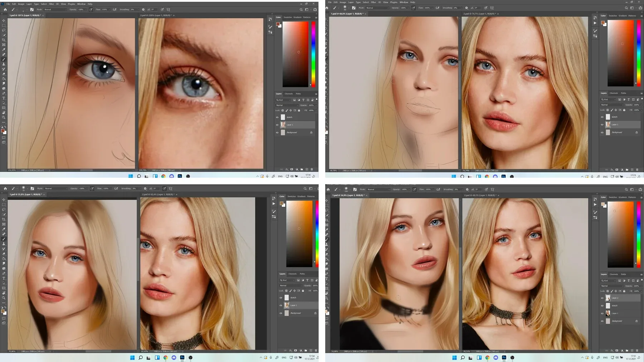Open the Kind filter dropdown in Layers panel
The width and height of the screenshot is (644, 362).
click(x=284, y=100)
